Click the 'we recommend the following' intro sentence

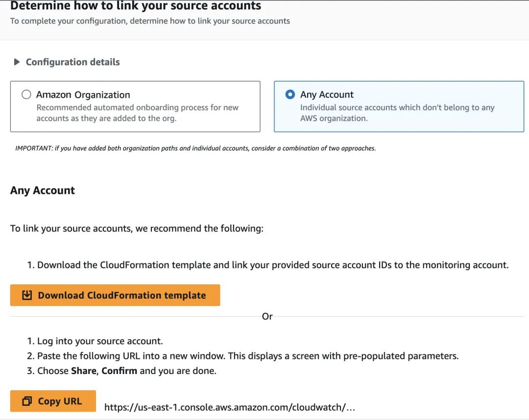click(x=137, y=228)
